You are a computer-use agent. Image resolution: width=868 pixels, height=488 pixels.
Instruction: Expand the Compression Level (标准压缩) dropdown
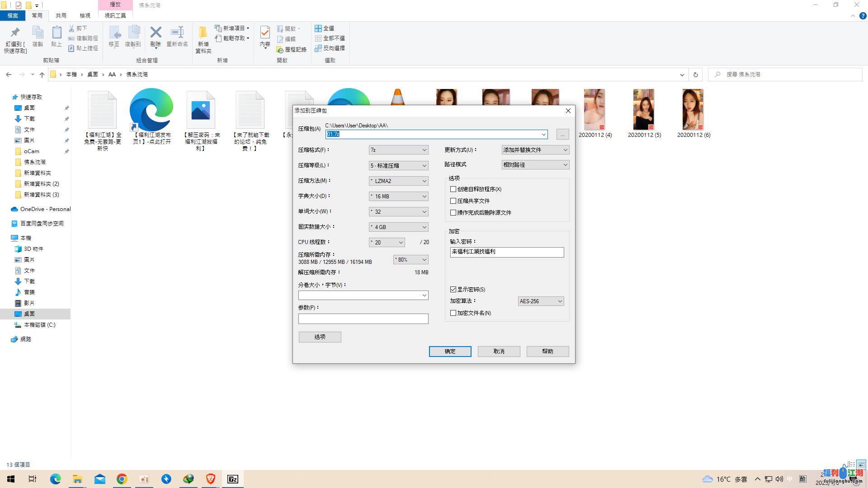click(x=398, y=165)
